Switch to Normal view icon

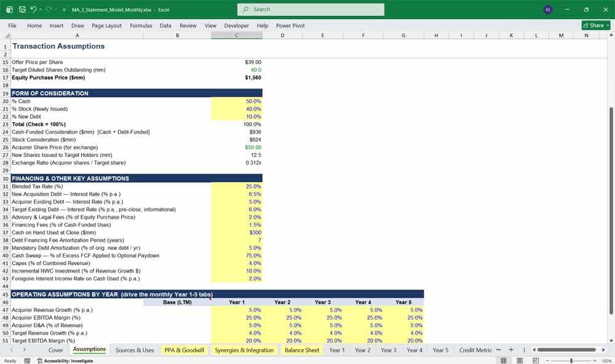(x=504, y=360)
